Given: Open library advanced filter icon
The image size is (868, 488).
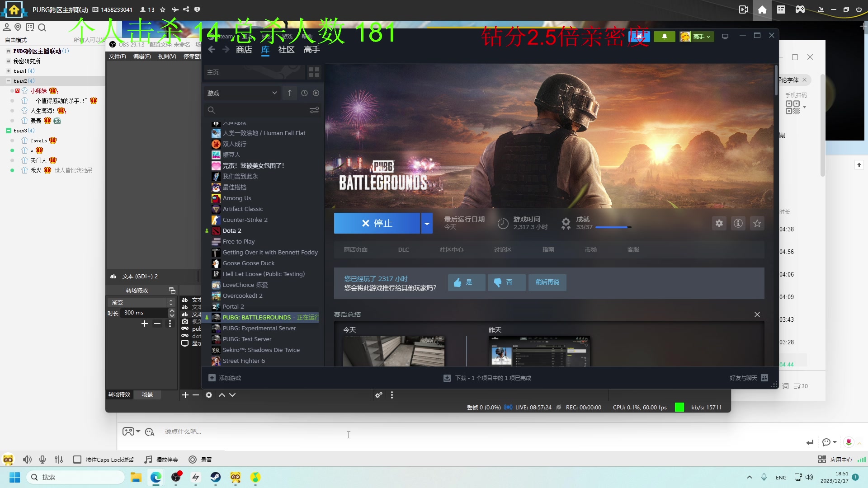Looking at the screenshot, I should [x=314, y=110].
